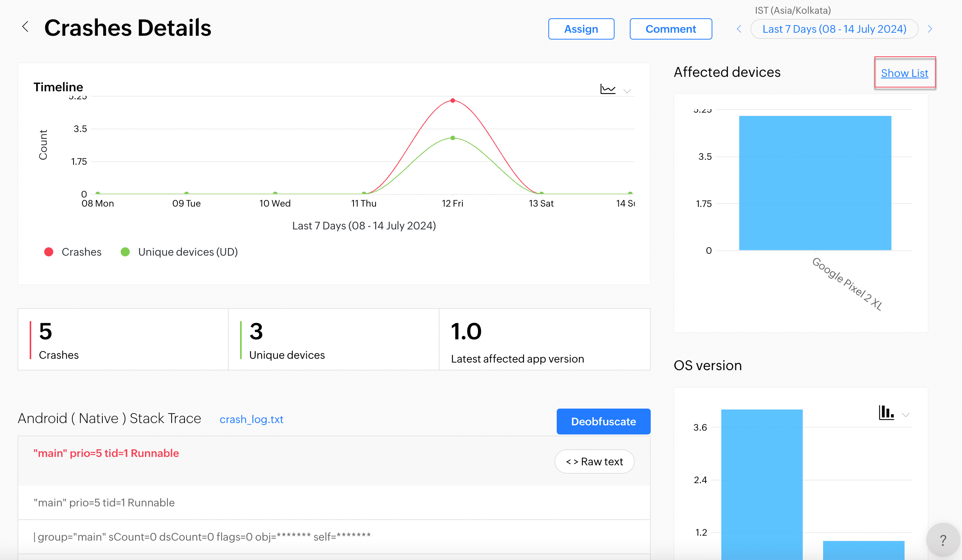Download the crash_log.txt file
Screen dimensions: 962x560
(251, 419)
